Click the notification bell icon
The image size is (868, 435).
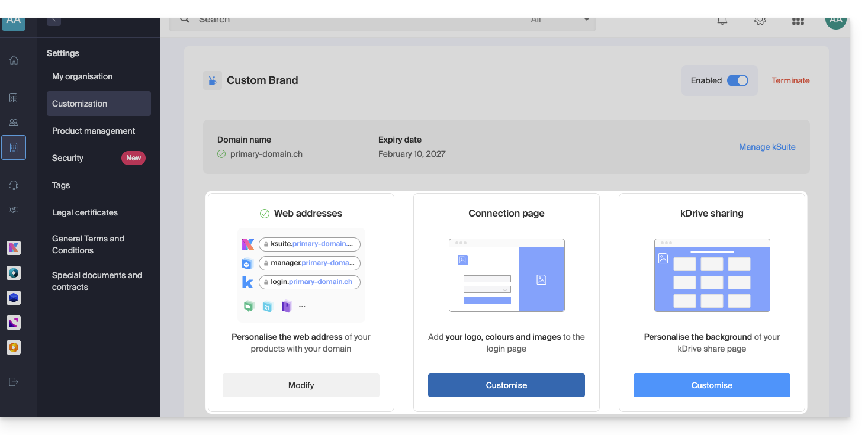pos(722,21)
